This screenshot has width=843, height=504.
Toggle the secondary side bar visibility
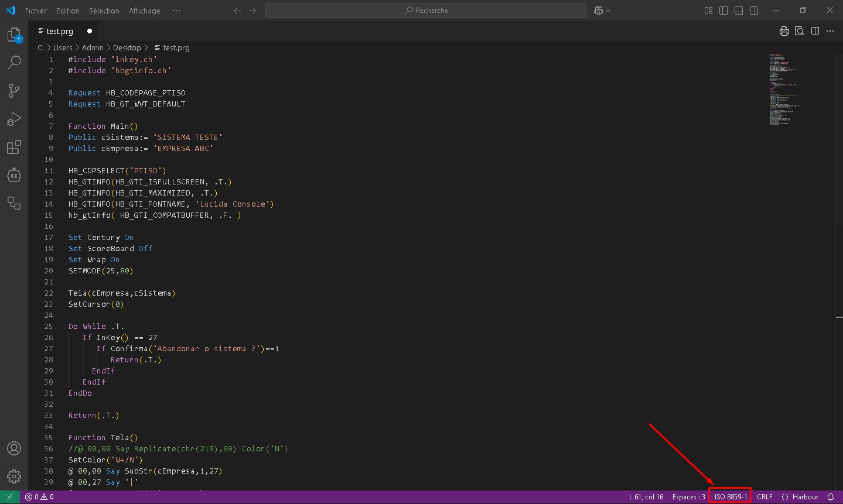point(754,11)
